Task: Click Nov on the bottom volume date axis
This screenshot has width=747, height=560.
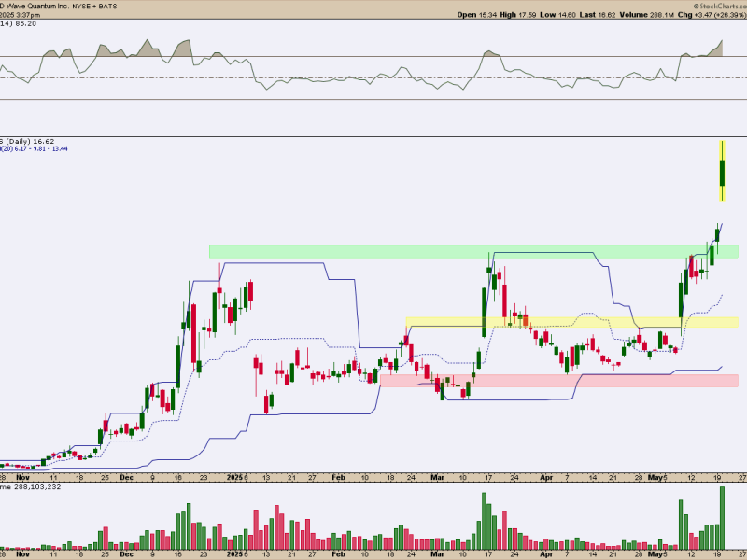Action: pyautogui.click(x=22, y=554)
